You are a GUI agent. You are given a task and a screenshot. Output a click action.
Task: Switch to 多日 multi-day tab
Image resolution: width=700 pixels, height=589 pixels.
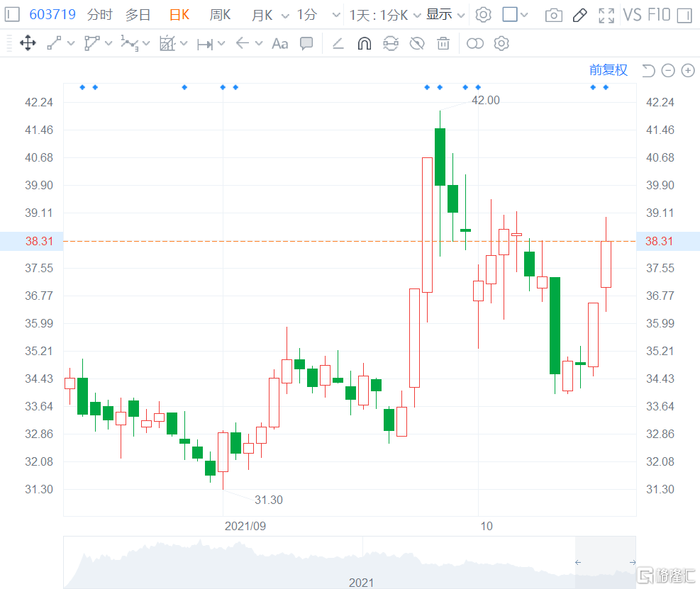coord(138,15)
